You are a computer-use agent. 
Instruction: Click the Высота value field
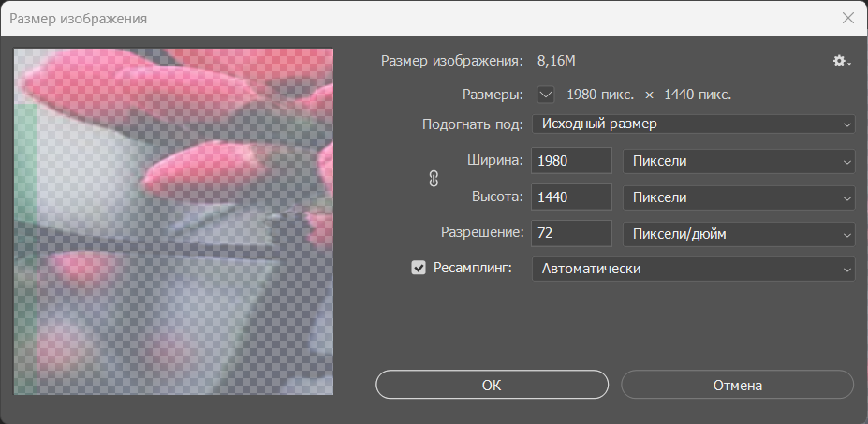pyautogui.click(x=571, y=197)
